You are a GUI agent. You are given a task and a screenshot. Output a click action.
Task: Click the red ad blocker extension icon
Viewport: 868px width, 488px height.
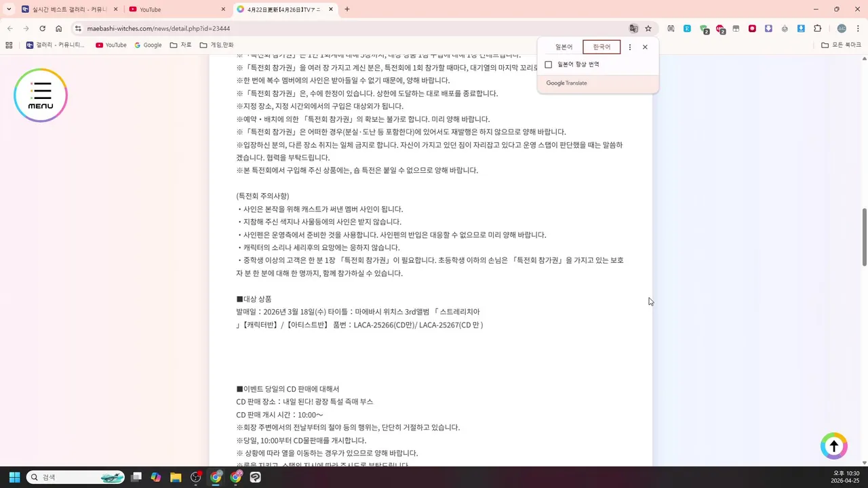720,29
